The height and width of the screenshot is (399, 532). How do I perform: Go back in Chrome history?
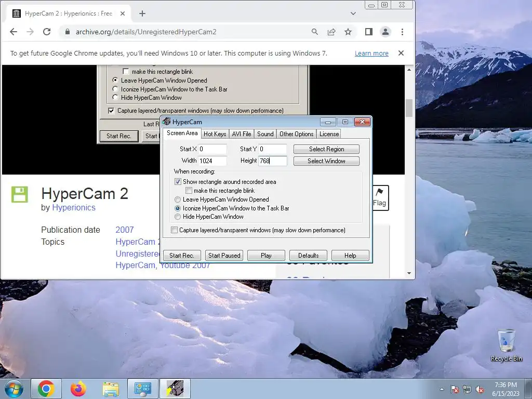[13, 32]
